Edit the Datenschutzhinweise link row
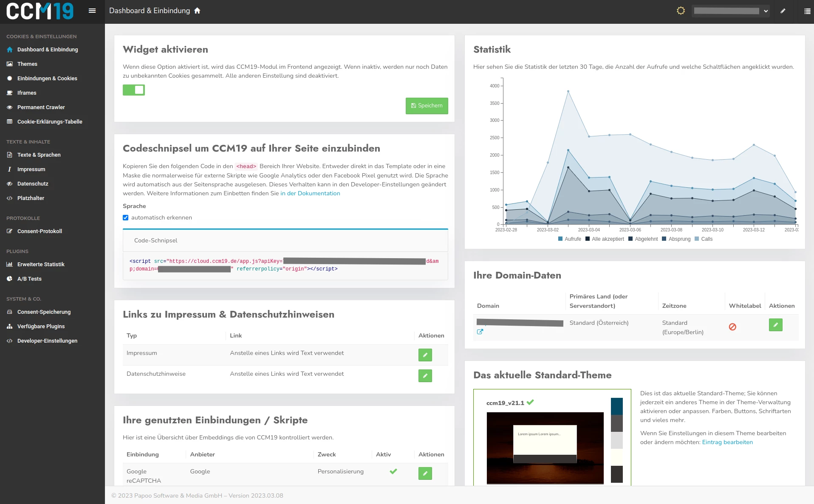Viewport: 814px width, 504px height. pos(425,376)
